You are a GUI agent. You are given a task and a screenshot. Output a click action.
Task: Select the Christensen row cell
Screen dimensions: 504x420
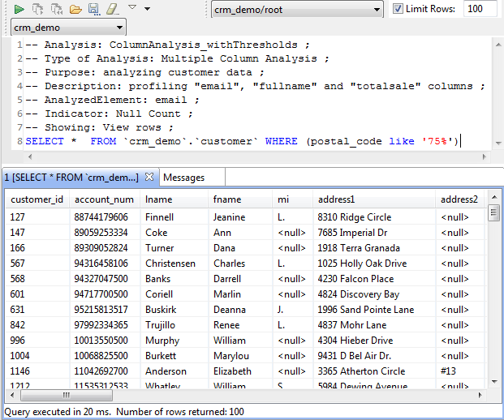point(170,264)
